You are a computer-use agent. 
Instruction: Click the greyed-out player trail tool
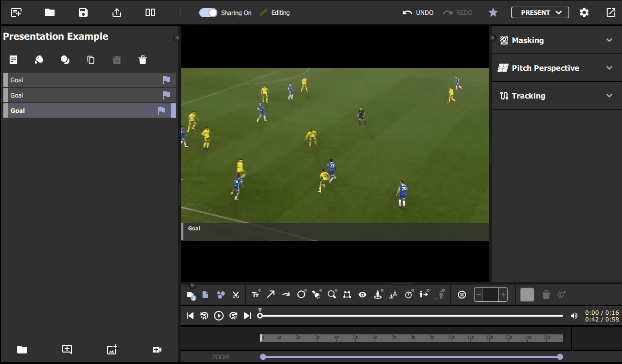(x=440, y=294)
